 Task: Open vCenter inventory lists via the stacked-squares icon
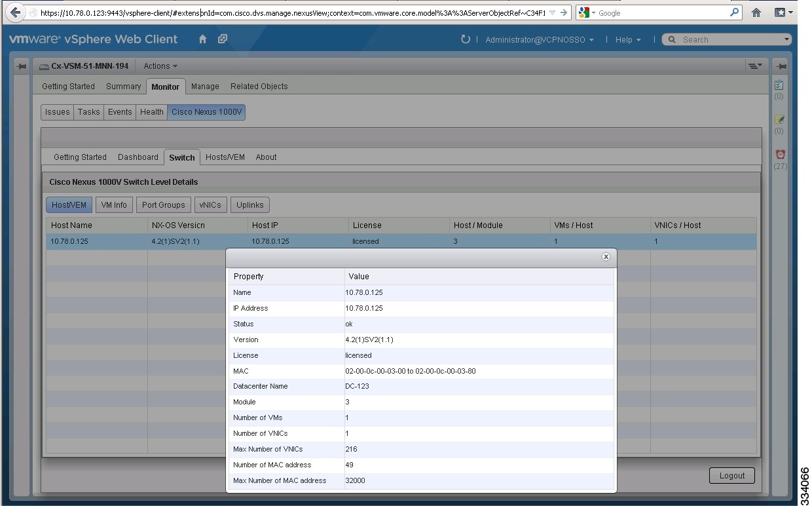(221, 39)
